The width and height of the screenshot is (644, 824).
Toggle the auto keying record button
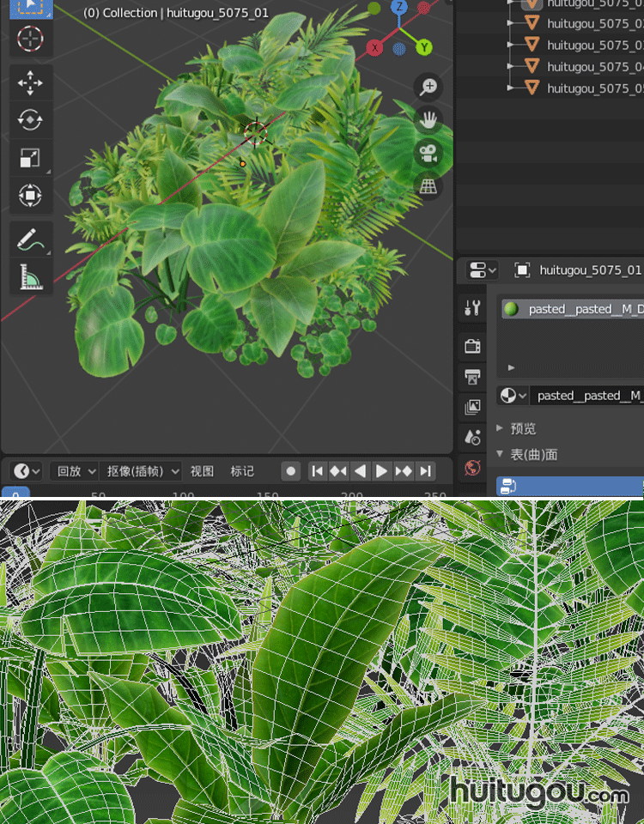click(x=291, y=471)
